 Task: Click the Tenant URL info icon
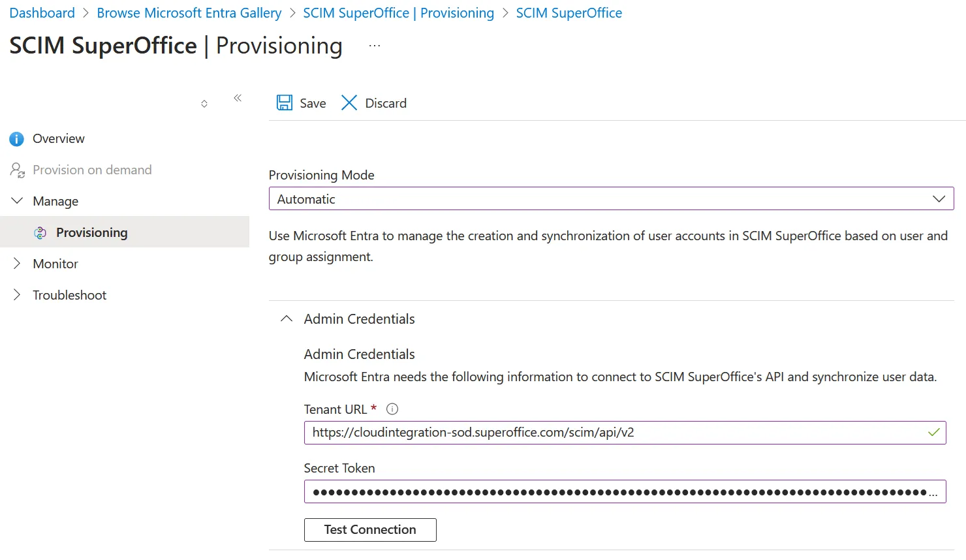(392, 409)
